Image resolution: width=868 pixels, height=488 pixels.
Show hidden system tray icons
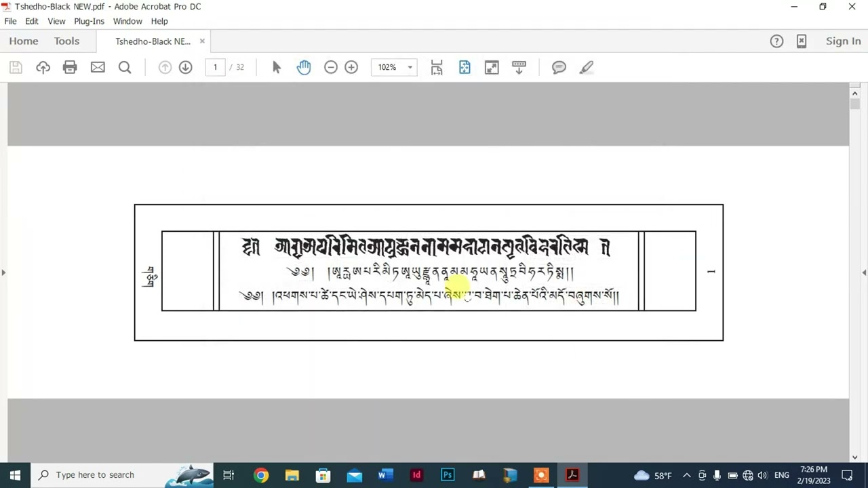coord(686,475)
